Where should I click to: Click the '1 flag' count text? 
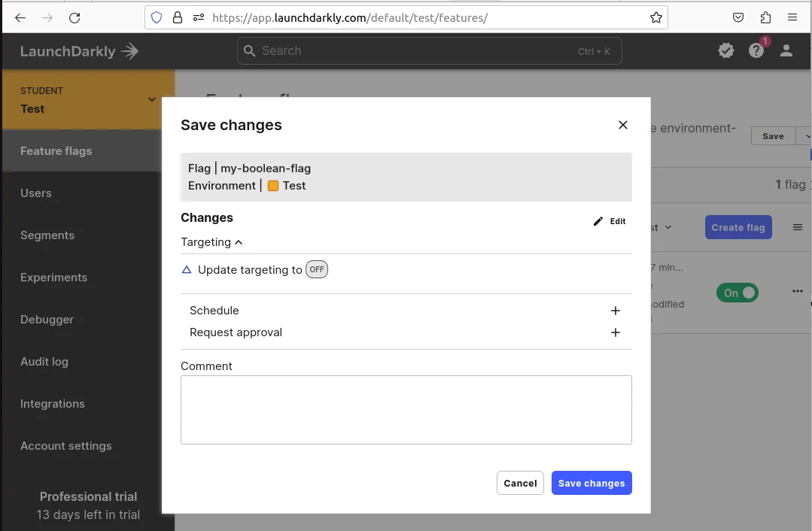(790, 185)
